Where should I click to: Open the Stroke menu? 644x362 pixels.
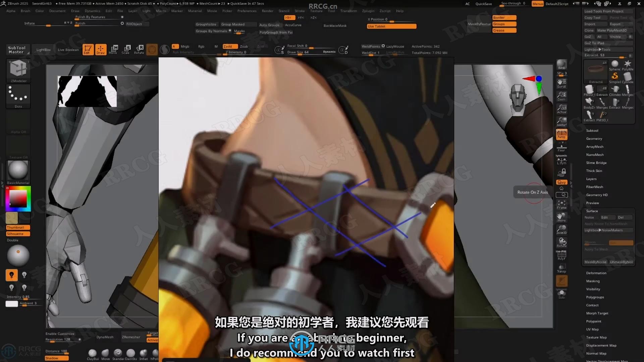pos(300,11)
